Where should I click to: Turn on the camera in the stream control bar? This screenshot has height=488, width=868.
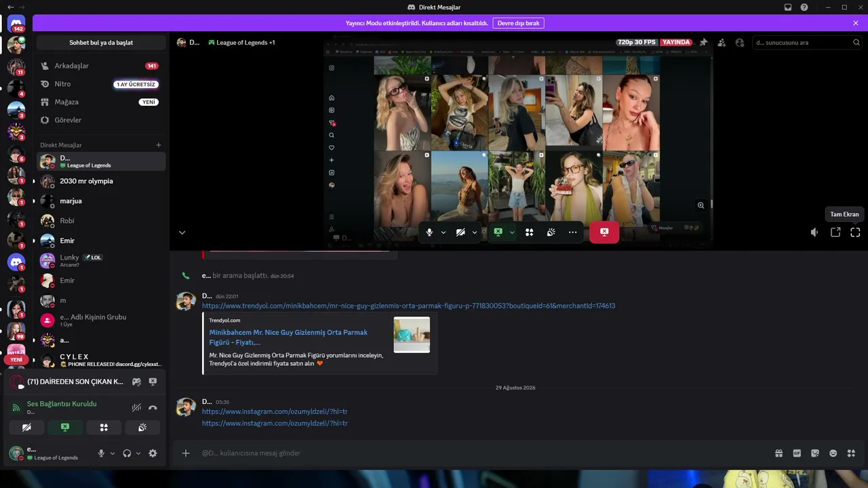click(x=460, y=232)
